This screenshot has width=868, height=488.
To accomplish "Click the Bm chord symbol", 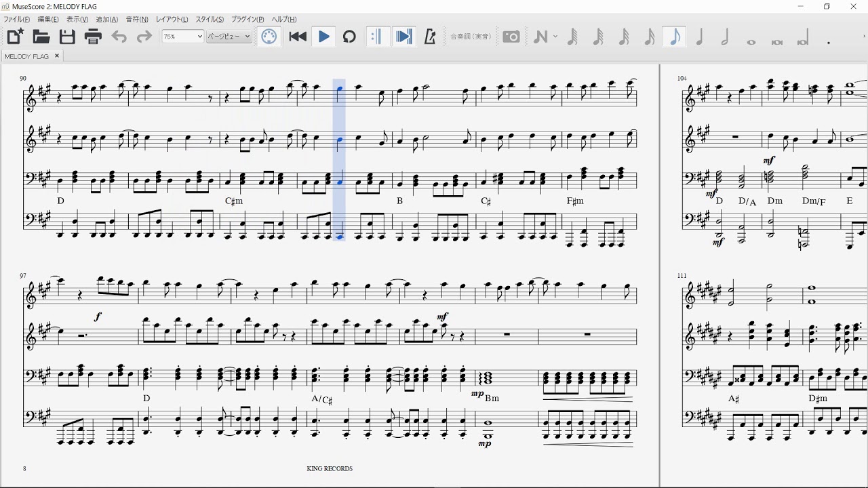I will (x=492, y=398).
